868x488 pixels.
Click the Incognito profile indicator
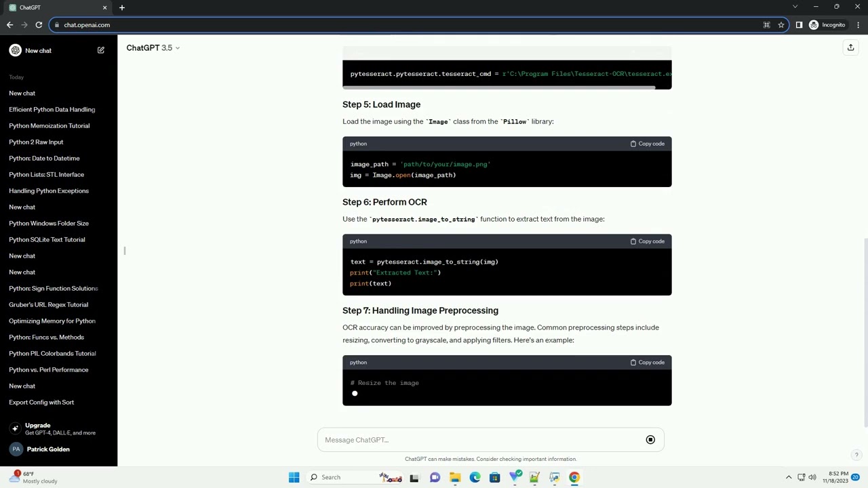(x=827, y=25)
